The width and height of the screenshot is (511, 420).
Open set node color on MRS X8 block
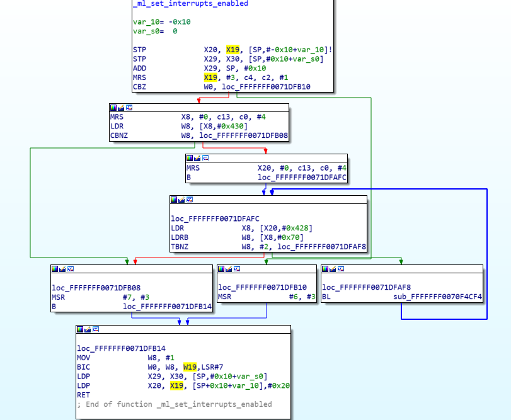[x=113, y=108]
